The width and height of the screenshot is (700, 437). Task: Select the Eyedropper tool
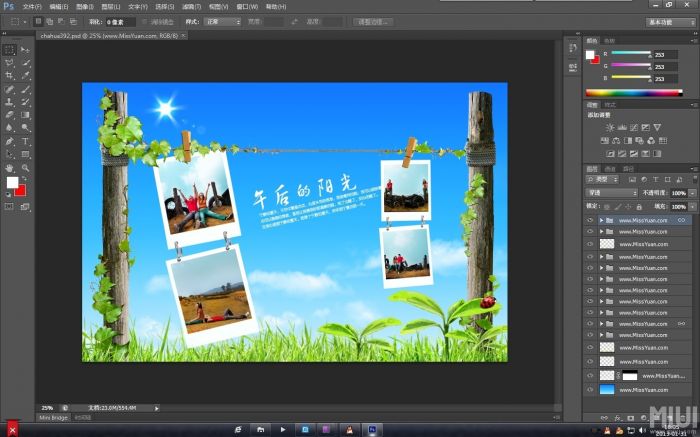25,75
